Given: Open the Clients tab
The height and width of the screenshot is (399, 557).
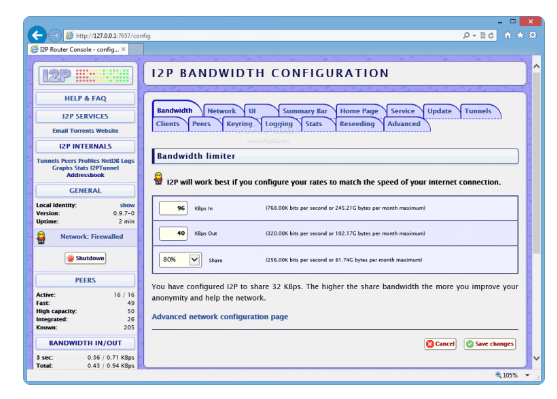Looking at the screenshot, I should pyautogui.click(x=168, y=124).
